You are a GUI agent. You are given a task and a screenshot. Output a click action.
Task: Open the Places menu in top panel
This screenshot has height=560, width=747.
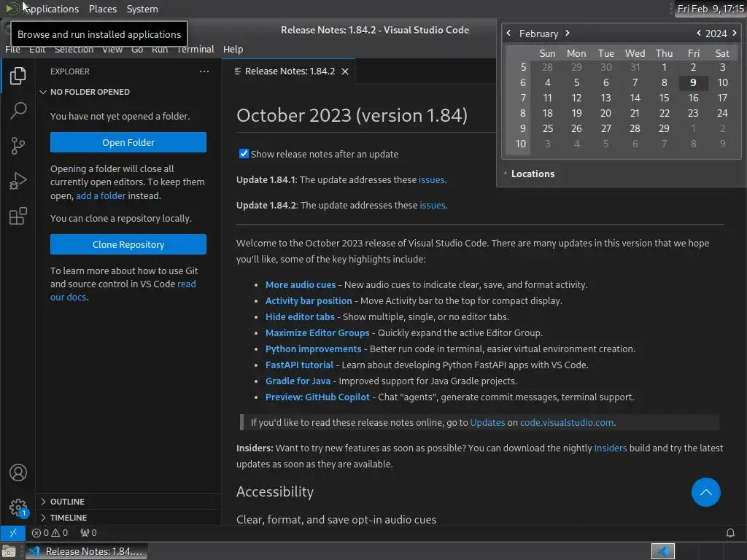click(102, 9)
